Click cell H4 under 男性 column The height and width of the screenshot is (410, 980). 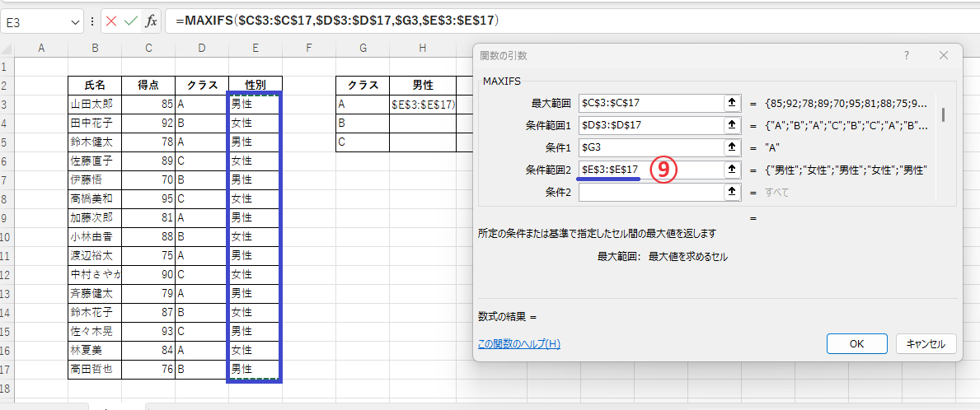tap(422, 123)
